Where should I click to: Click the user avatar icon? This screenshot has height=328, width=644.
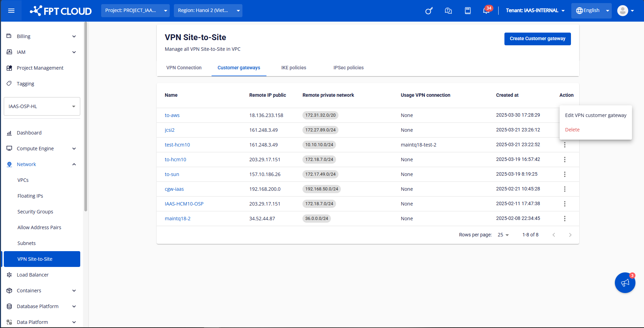pos(622,11)
